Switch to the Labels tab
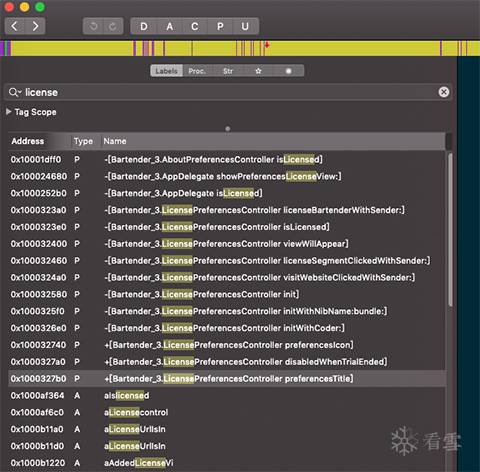Screen dimensions: 480x472 pyautogui.click(x=166, y=71)
